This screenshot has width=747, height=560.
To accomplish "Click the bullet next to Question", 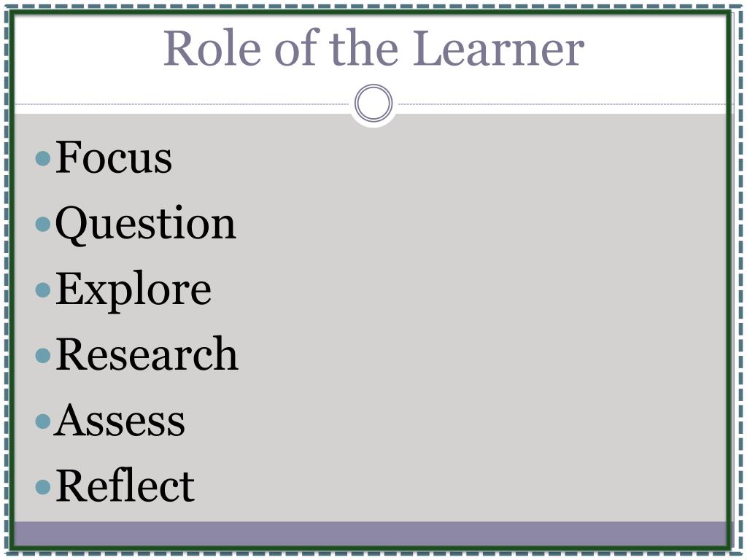I will point(43,224).
